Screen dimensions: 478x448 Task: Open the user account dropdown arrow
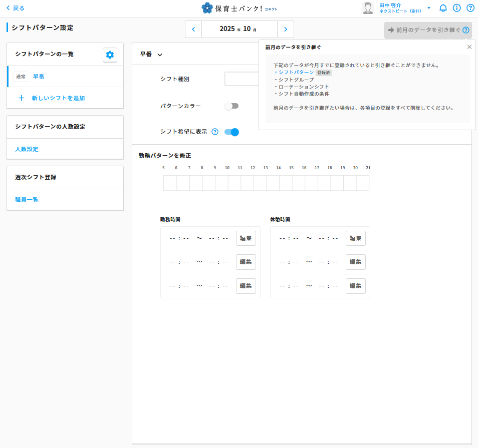[x=429, y=8]
